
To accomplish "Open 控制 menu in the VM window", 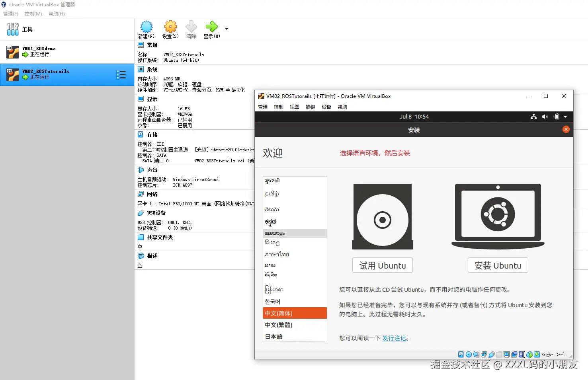I will [x=279, y=107].
